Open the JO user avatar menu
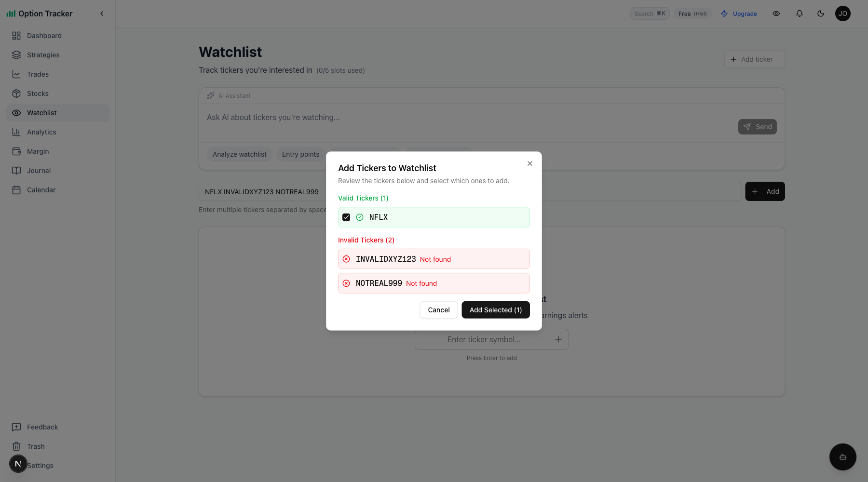This screenshot has height=482, width=868. pyautogui.click(x=843, y=13)
